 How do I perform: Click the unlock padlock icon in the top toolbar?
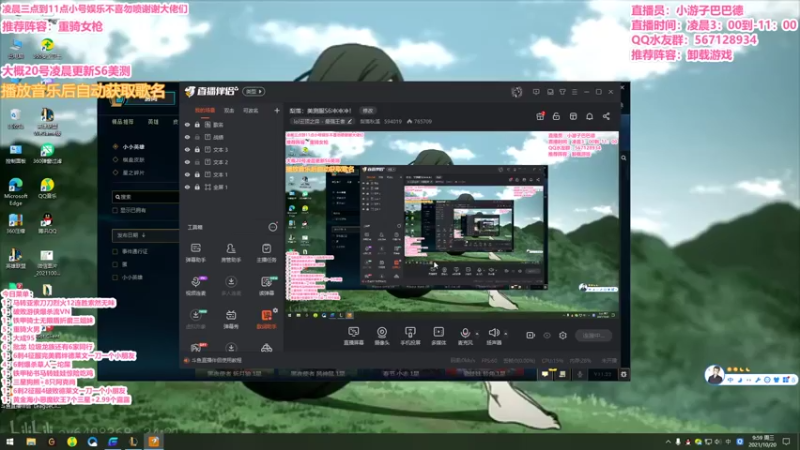[556, 116]
